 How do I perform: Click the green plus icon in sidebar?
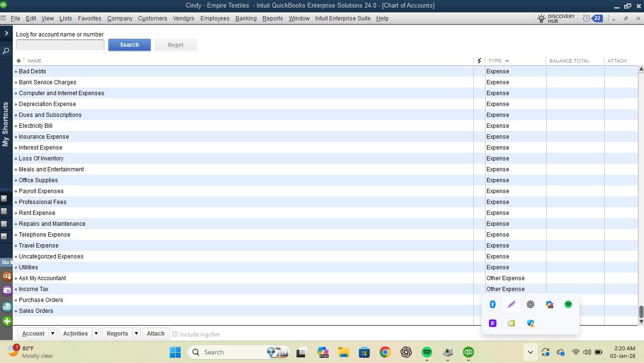click(7, 322)
